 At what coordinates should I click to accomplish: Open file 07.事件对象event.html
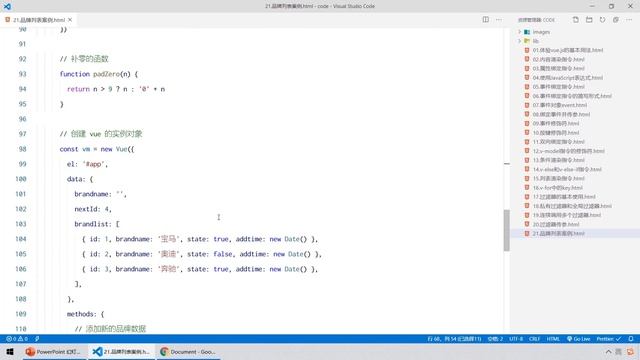pos(560,105)
